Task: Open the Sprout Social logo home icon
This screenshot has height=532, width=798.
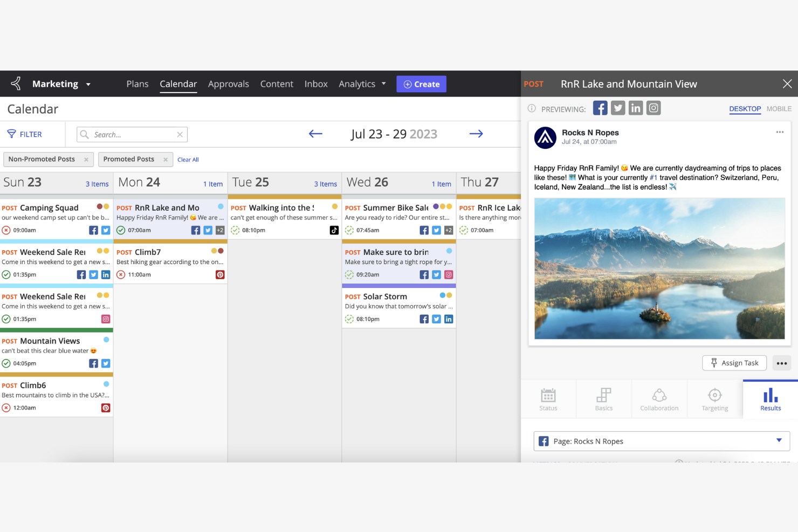Action: click(15, 84)
